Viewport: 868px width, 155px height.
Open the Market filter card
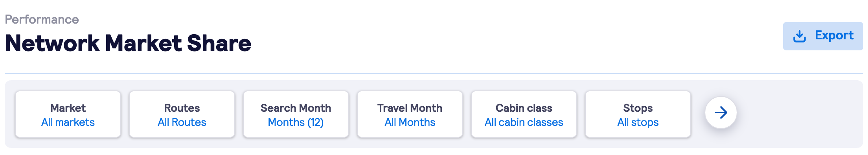[x=68, y=114]
